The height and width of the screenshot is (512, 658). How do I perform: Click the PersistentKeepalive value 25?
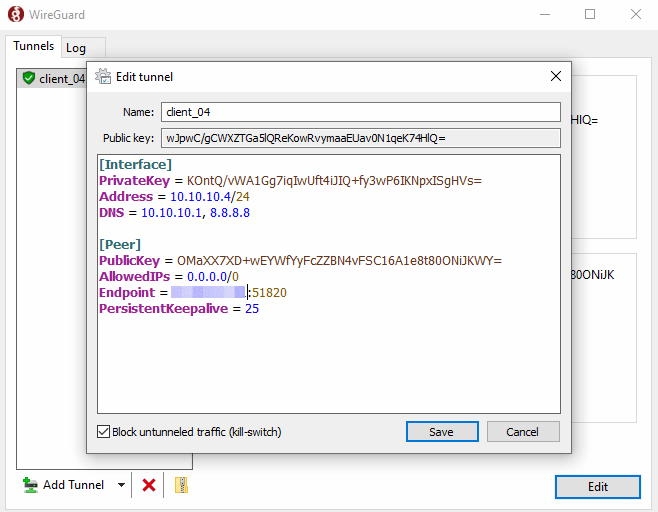(252, 309)
